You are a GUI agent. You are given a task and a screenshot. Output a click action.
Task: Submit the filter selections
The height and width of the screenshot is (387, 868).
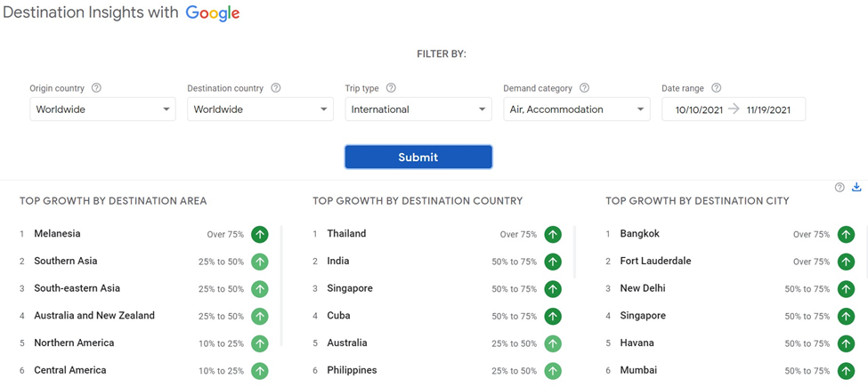coord(418,157)
